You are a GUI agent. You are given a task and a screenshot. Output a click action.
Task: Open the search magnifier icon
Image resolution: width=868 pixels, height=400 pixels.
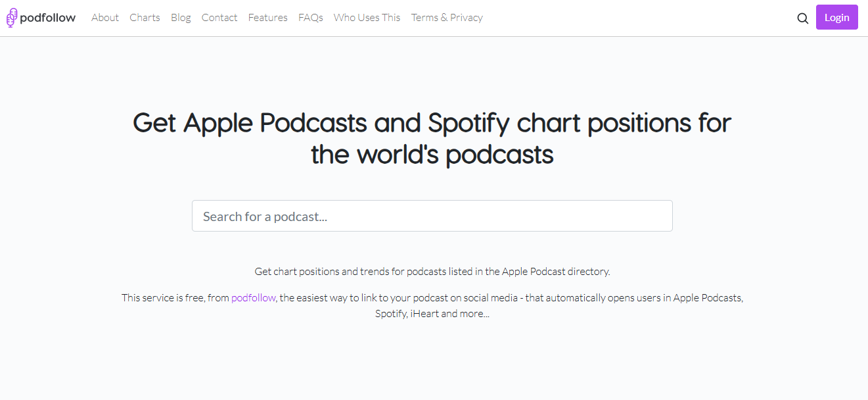point(802,18)
